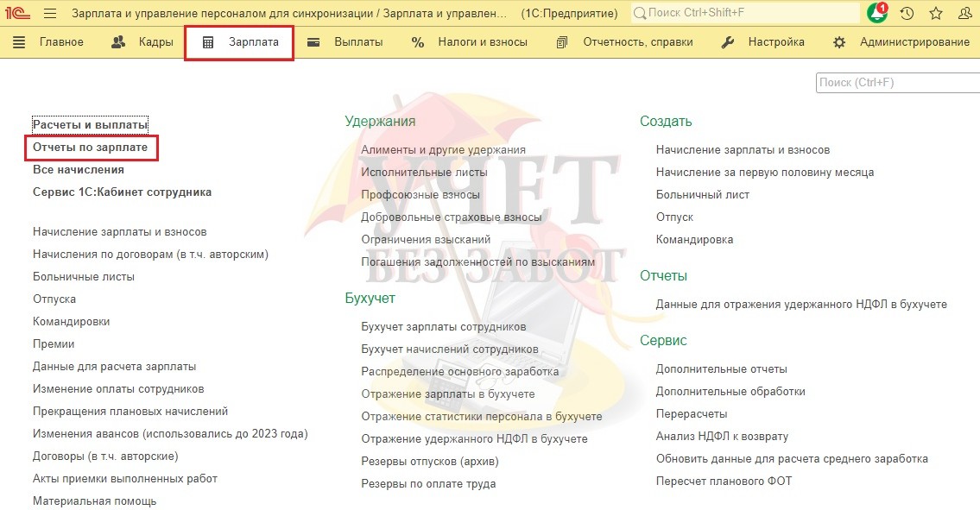This screenshot has width=980, height=510.
Task: Open Изменение оплаты сотрудников
Action: [118, 388]
